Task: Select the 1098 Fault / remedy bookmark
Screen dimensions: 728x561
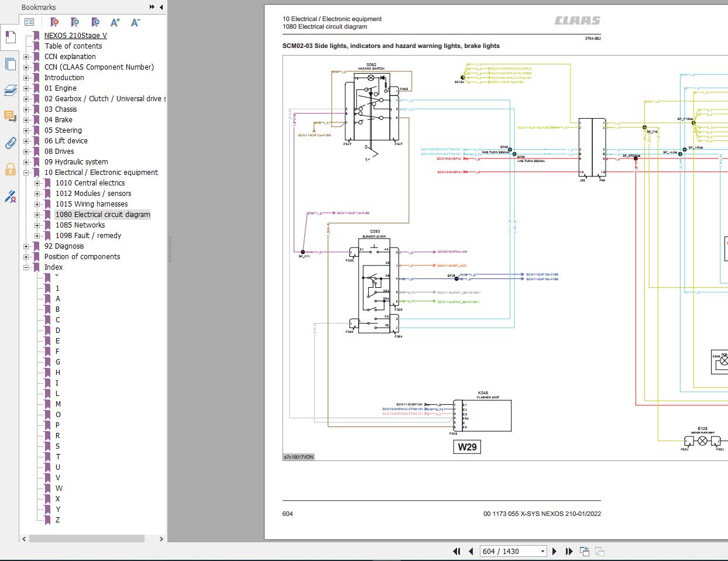Action: (x=88, y=236)
